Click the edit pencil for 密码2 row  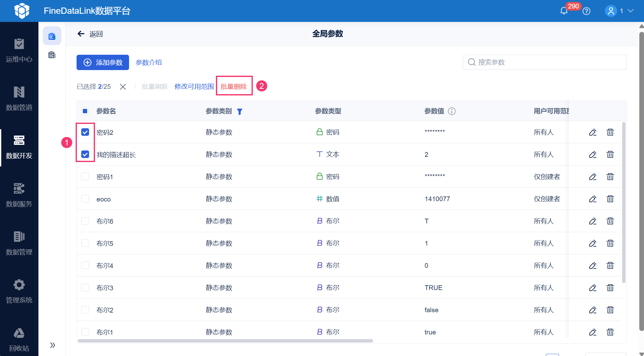(592, 132)
